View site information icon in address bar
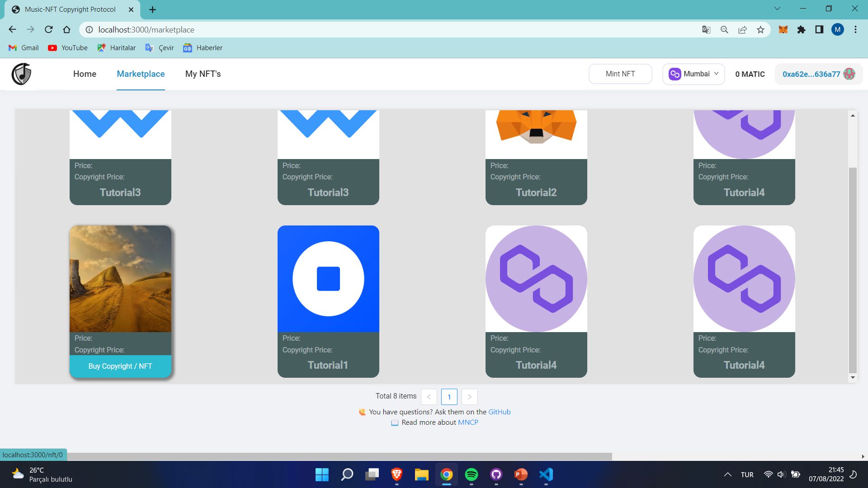This screenshot has height=488, width=868. [89, 29]
